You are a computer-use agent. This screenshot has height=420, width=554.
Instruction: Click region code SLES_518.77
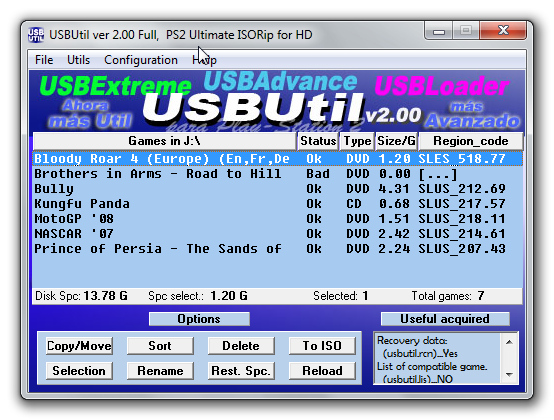point(462,159)
